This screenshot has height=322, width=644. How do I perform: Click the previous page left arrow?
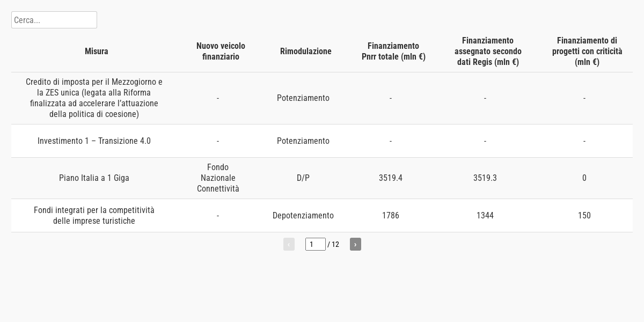point(289,244)
